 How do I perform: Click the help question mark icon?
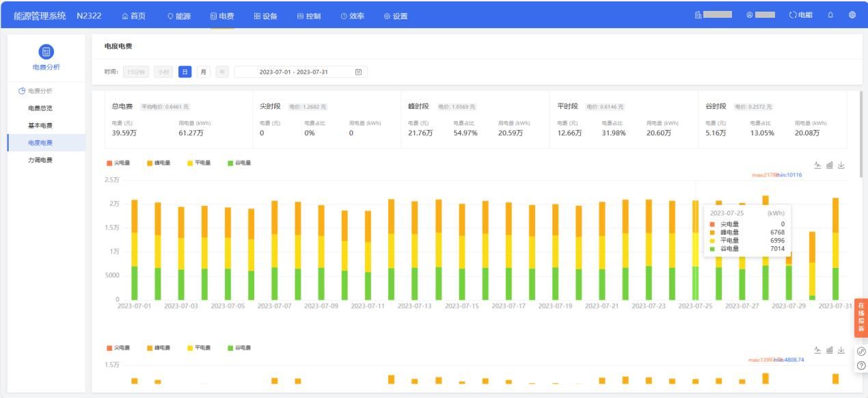tap(860, 365)
